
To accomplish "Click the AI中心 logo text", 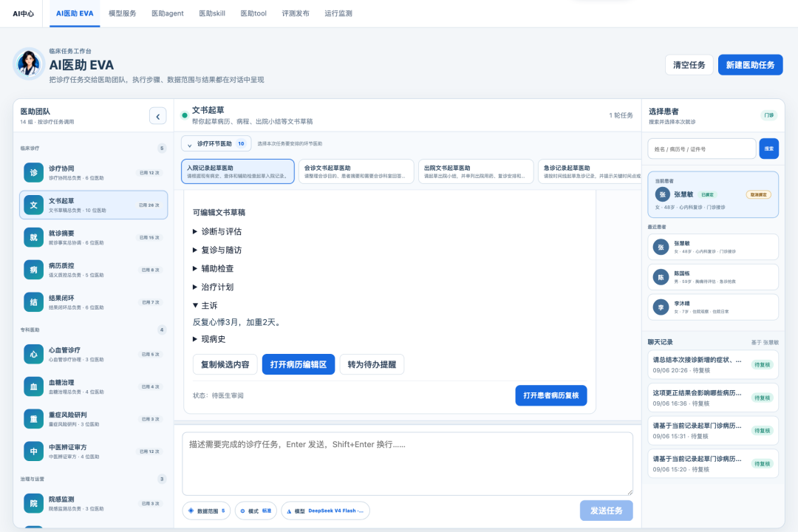I will pyautogui.click(x=24, y=14).
